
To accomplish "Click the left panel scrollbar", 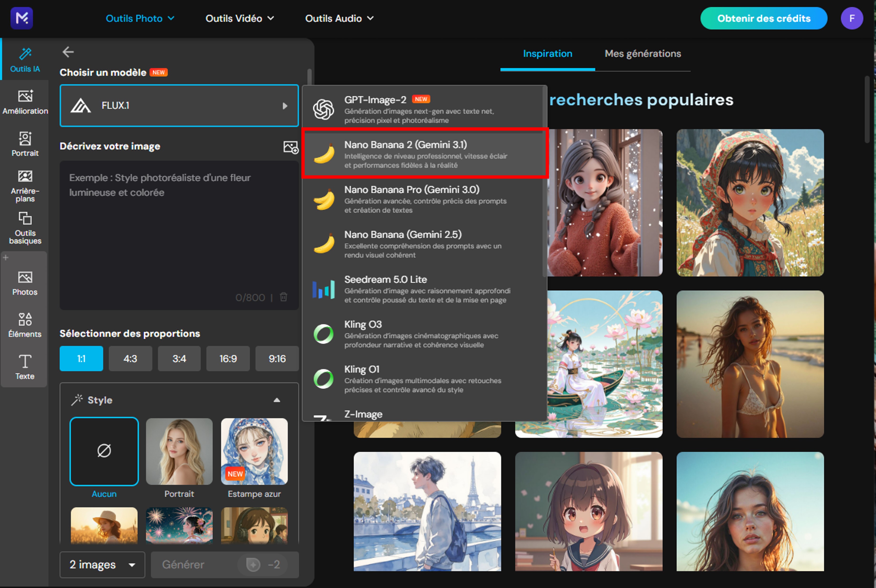I will (x=309, y=77).
